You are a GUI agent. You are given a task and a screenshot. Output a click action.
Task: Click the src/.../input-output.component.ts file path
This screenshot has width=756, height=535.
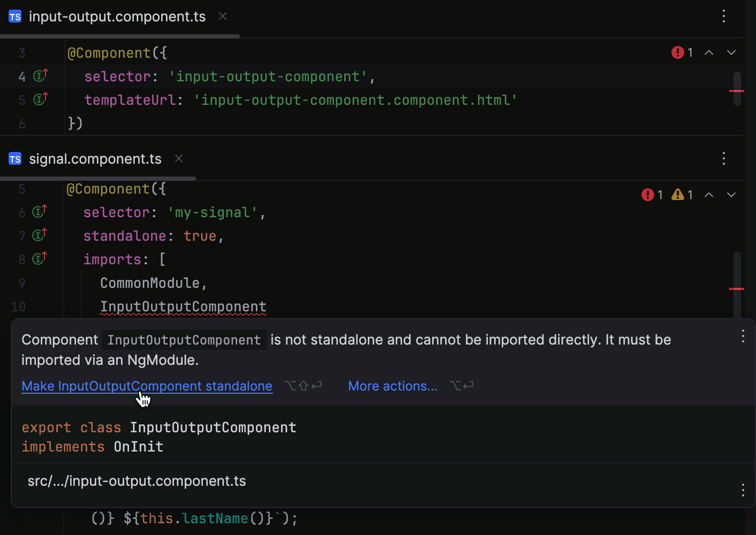tap(137, 480)
